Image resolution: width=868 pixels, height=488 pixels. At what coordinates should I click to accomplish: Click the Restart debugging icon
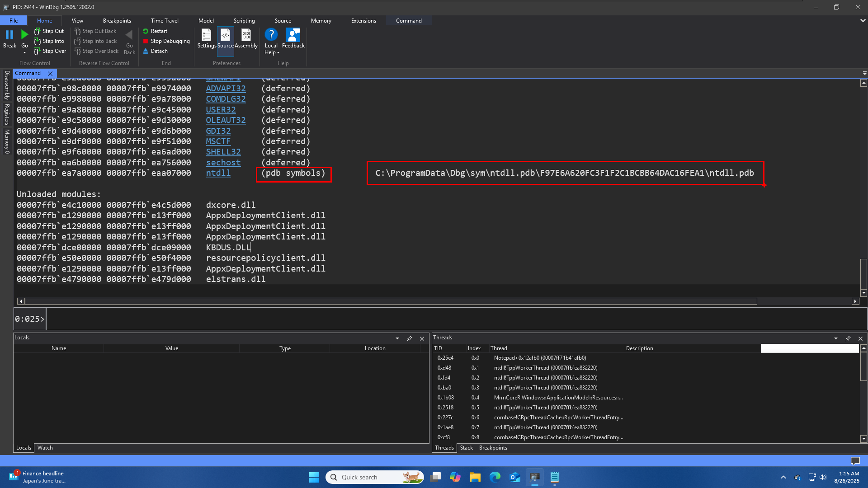[x=146, y=31]
